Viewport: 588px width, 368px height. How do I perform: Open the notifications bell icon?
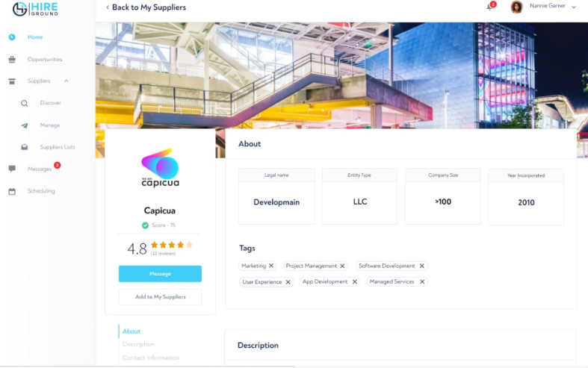pos(489,7)
